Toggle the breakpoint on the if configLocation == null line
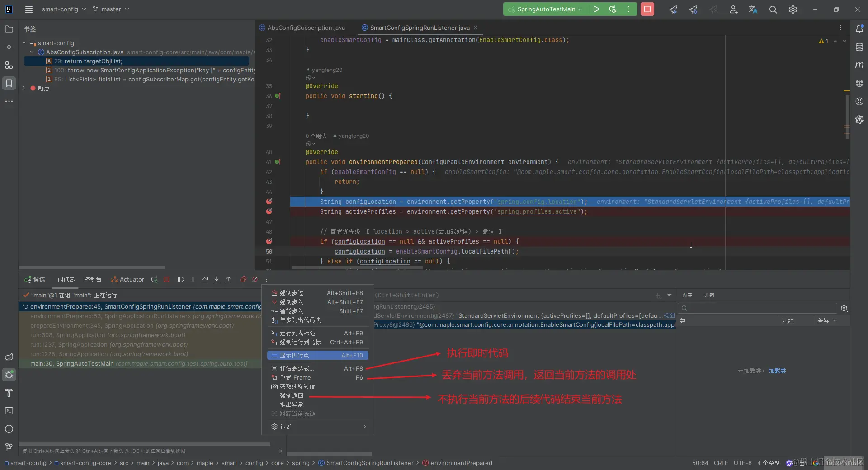 269,241
